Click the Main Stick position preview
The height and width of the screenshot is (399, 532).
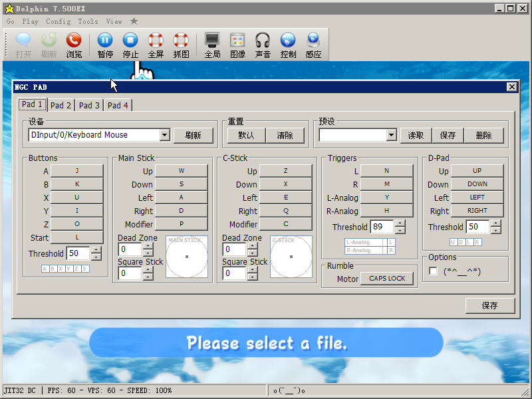[x=187, y=257]
